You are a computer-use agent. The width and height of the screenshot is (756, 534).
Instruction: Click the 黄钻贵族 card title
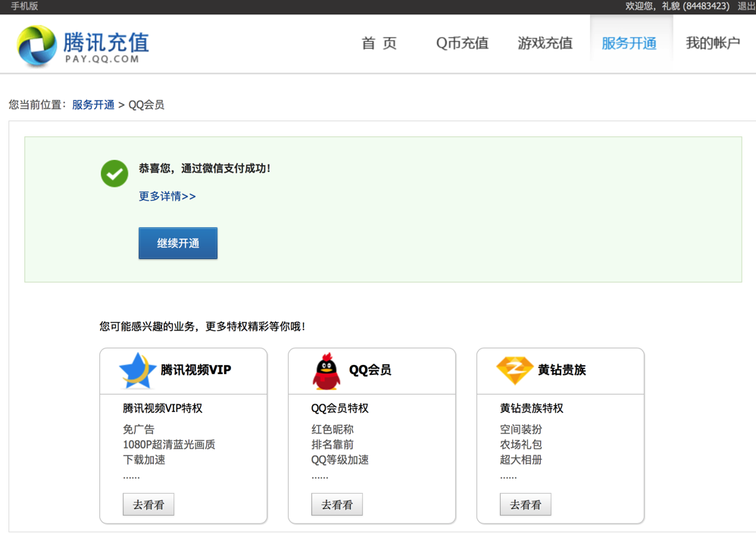pyautogui.click(x=561, y=370)
